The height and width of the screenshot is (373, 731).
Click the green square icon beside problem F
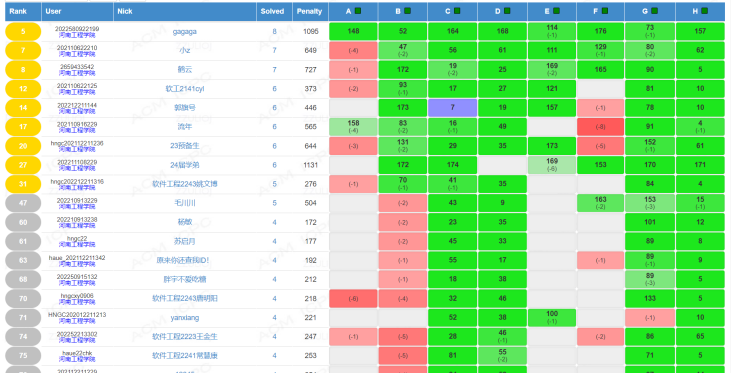point(605,11)
